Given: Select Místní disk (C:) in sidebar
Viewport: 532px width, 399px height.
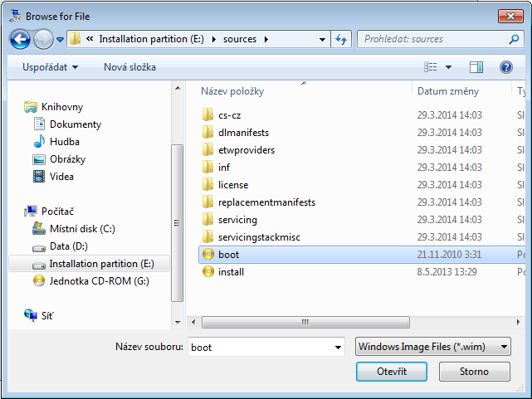Looking at the screenshot, I should tap(82, 229).
